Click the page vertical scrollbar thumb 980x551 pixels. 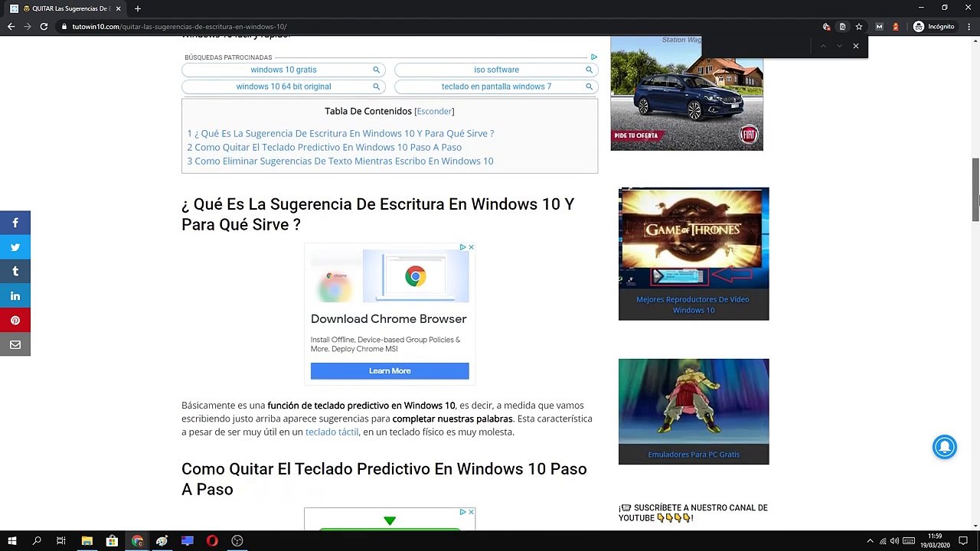(975, 191)
